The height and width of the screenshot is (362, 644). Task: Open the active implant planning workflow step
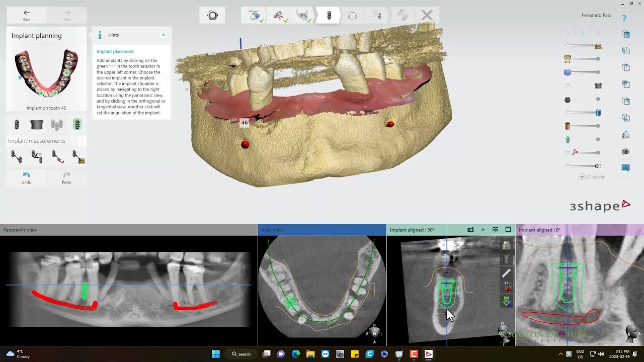point(329,15)
